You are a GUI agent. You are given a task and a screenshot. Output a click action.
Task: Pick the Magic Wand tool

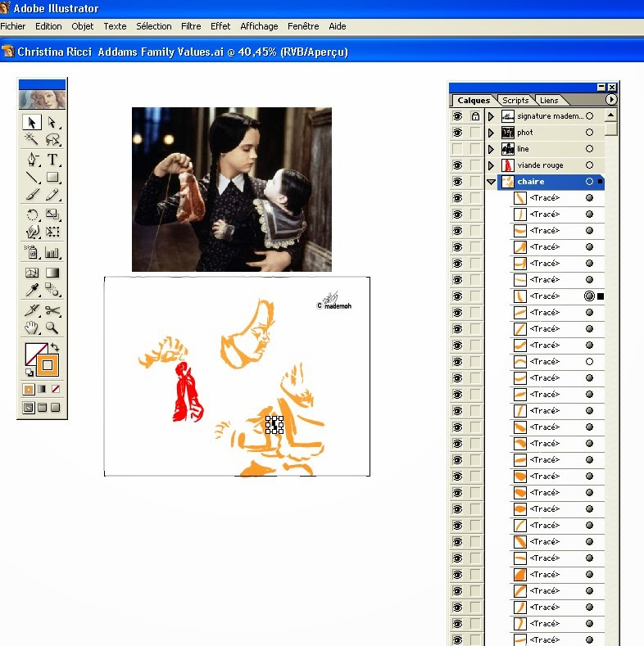tap(32, 139)
